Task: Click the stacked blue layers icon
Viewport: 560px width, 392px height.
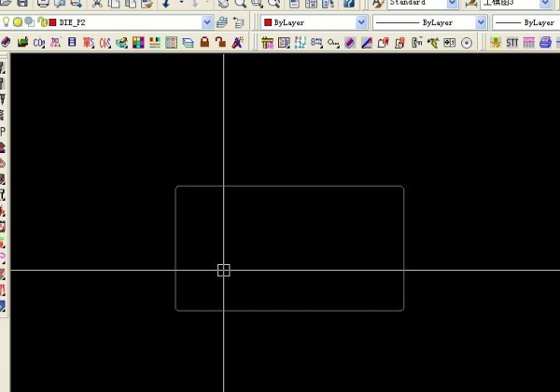Action: point(188,43)
